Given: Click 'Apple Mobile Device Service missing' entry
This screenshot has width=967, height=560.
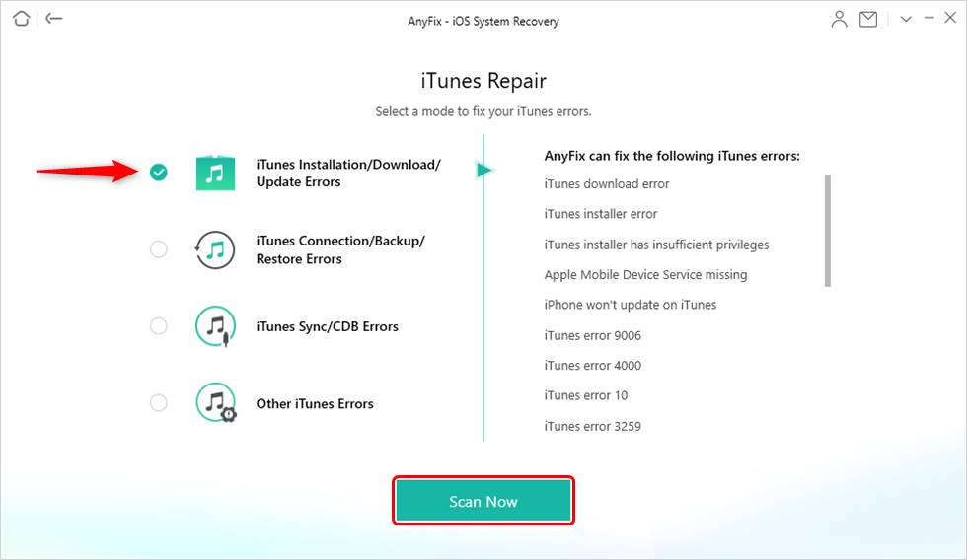Looking at the screenshot, I should (645, 275).
